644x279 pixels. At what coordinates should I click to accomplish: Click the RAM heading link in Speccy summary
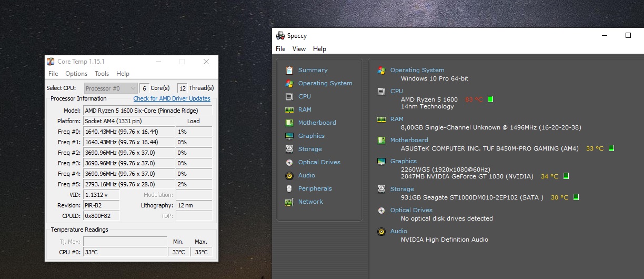tap(397, 119)
